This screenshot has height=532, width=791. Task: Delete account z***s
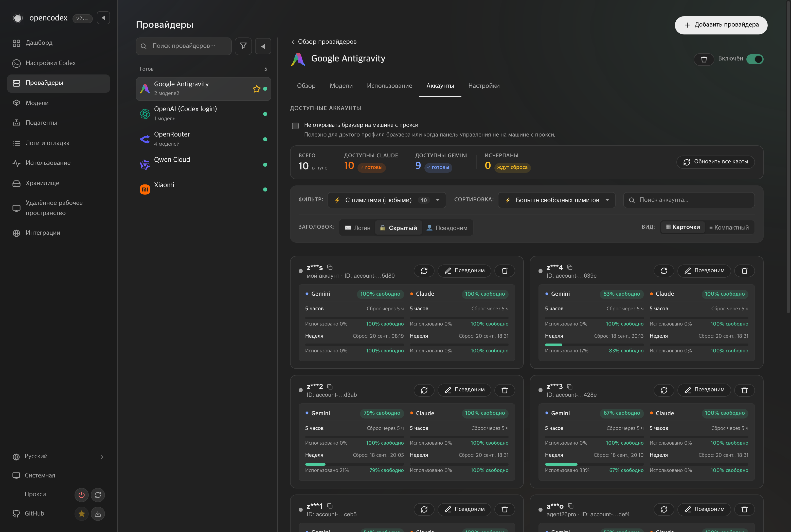(x=505, y=271)
